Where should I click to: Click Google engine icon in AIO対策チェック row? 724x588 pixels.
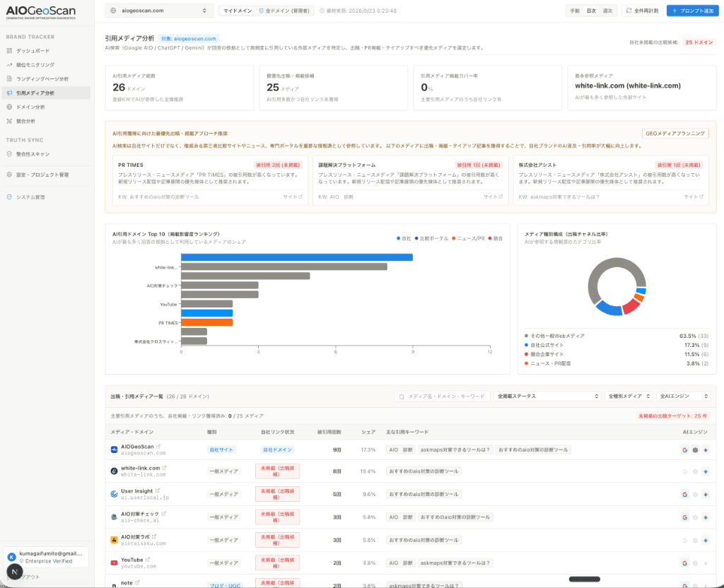[684, 517]
